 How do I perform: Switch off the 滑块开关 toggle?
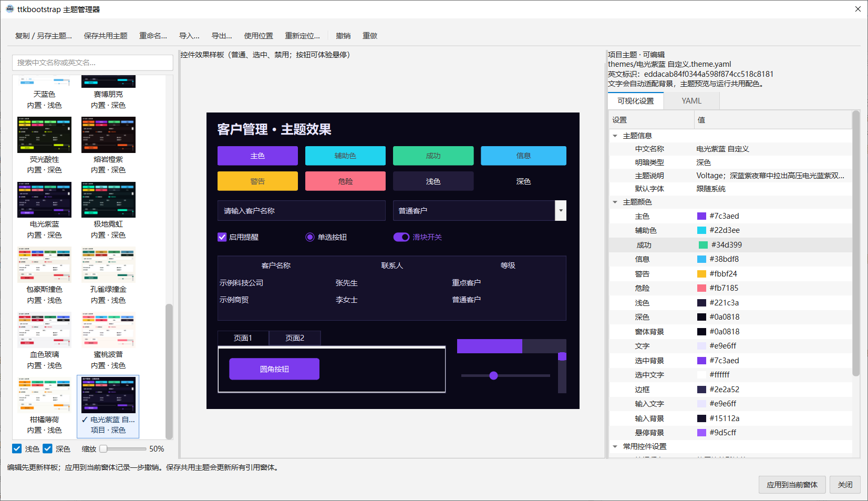point(401,237)
